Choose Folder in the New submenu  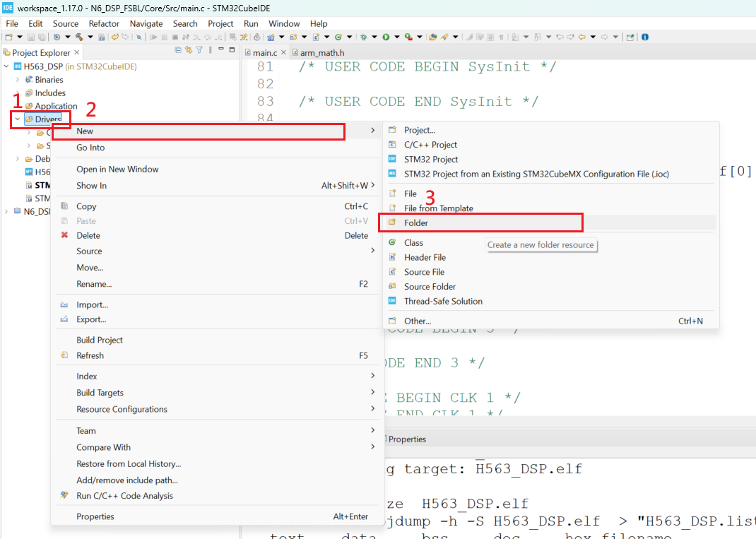tap(550, 223)
